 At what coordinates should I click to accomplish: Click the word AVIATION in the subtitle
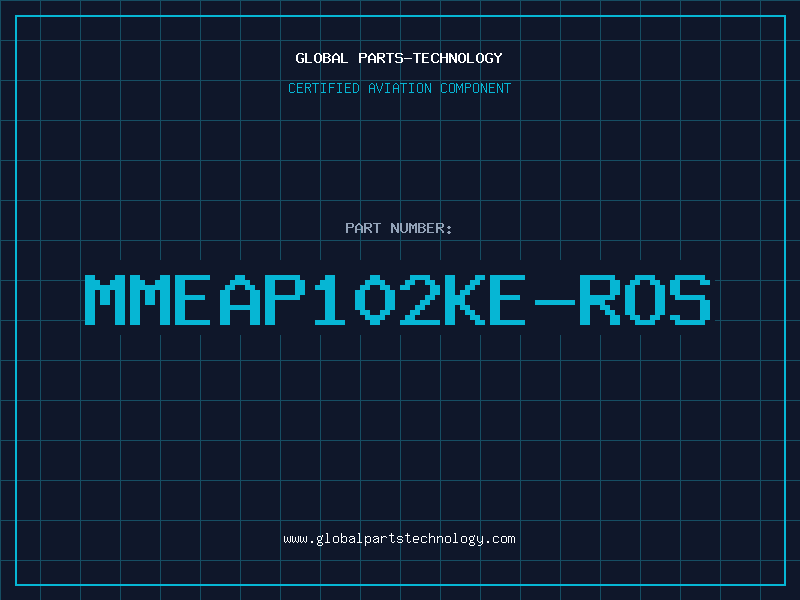coord(399,88)
